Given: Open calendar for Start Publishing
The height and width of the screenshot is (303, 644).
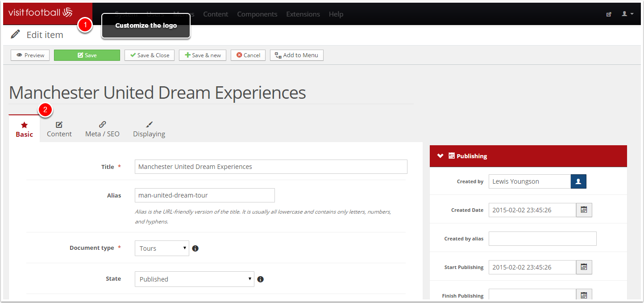Looking at the screenshot, I should [584, 267].
